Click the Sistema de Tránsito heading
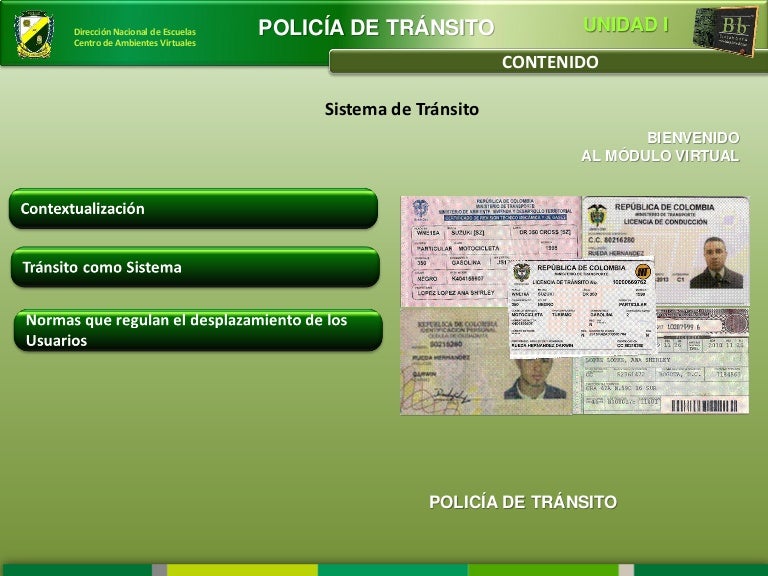The image size is (768, 576). 402,110
